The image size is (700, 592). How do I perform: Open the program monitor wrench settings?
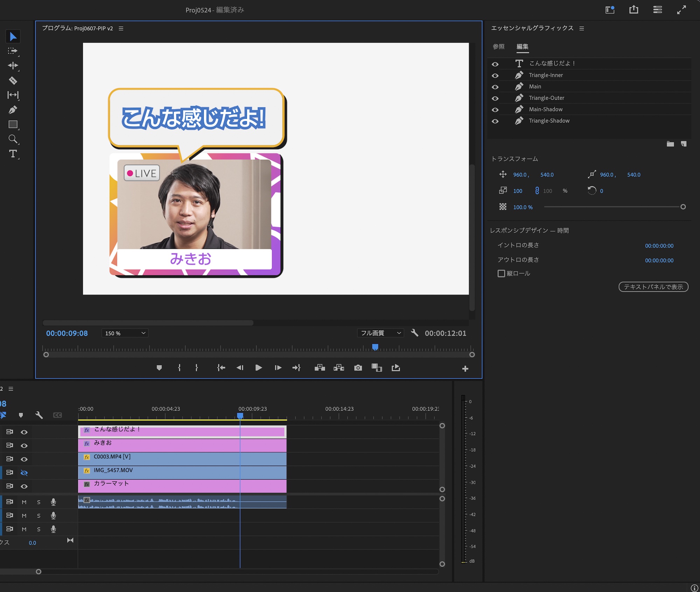[414, 333]
